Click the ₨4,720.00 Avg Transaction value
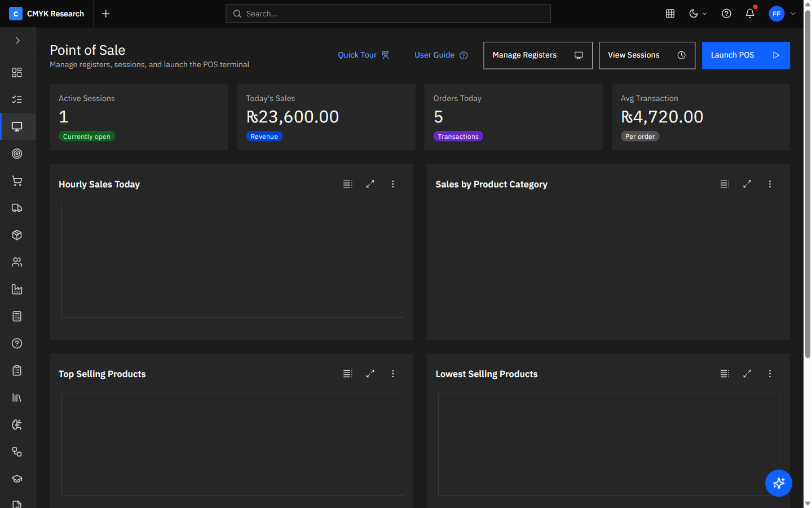This screenshot has width=812, height=508. click(662, 117)
